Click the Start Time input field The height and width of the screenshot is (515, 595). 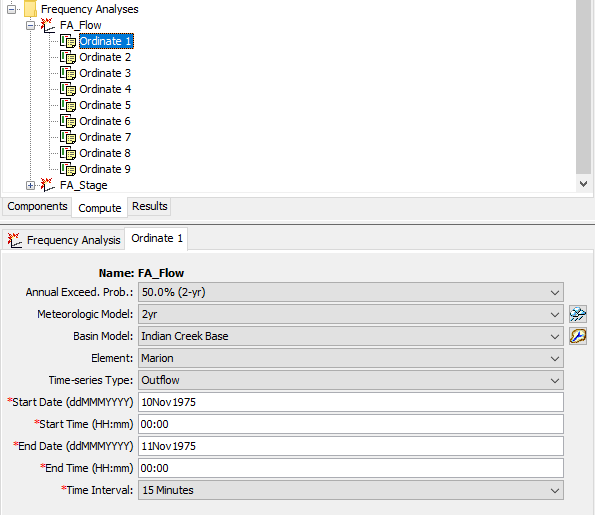tap(351, 424)
